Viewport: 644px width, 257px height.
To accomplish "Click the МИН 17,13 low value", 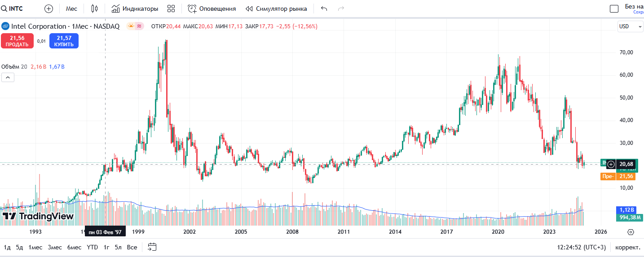I will (x=229, y=26).
